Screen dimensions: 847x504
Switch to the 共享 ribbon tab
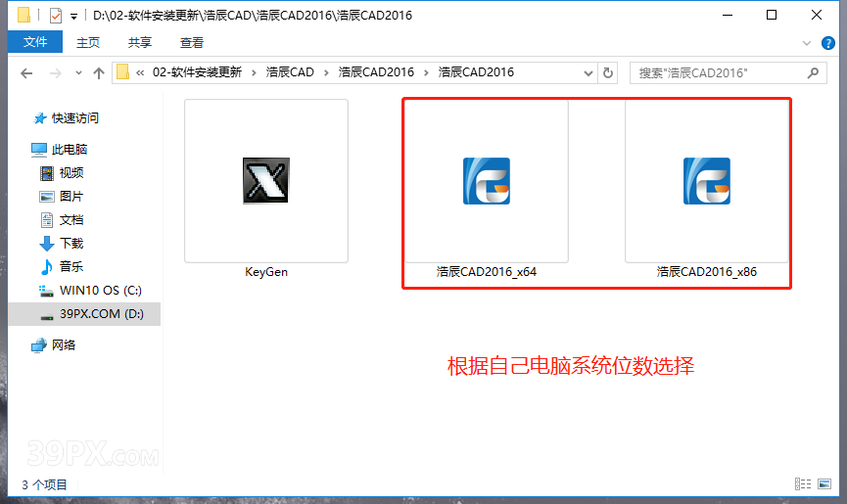click(140, 43)
